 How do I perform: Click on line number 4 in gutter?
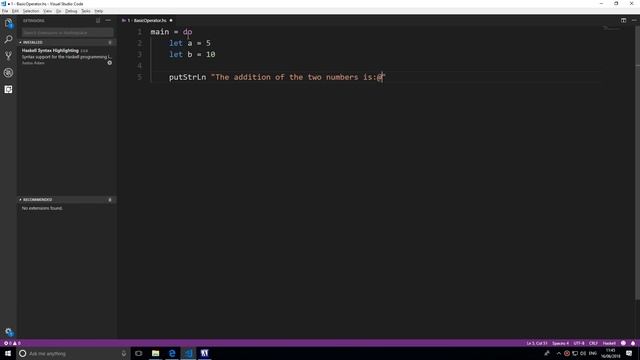pyautogui.click(x=140, y=66)
